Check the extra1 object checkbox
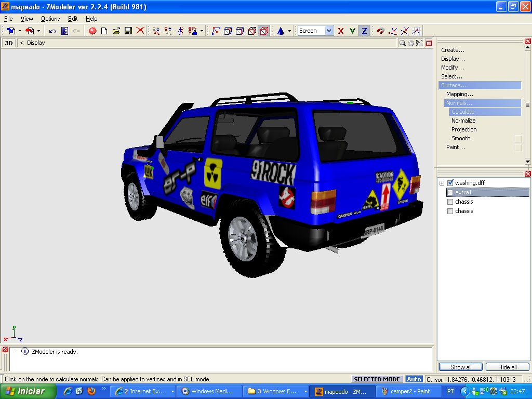Viewport: 532px width, 399px height. point(450,192)
